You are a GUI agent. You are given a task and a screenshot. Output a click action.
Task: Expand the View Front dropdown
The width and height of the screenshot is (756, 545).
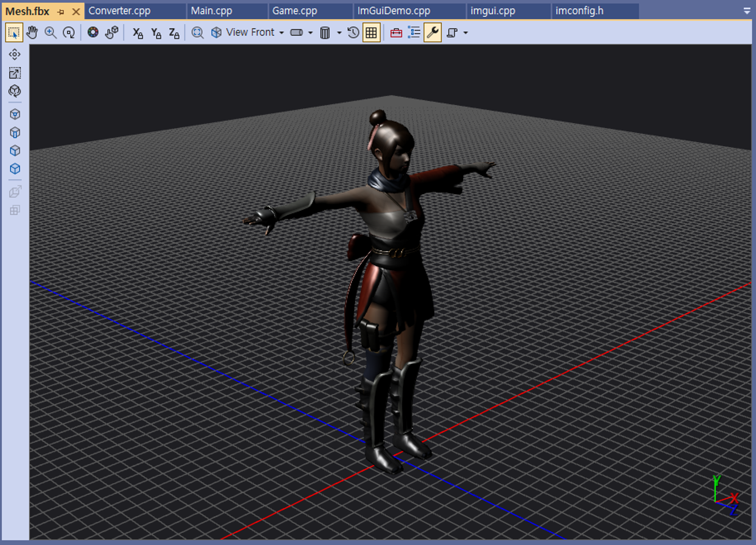[282, 33]
